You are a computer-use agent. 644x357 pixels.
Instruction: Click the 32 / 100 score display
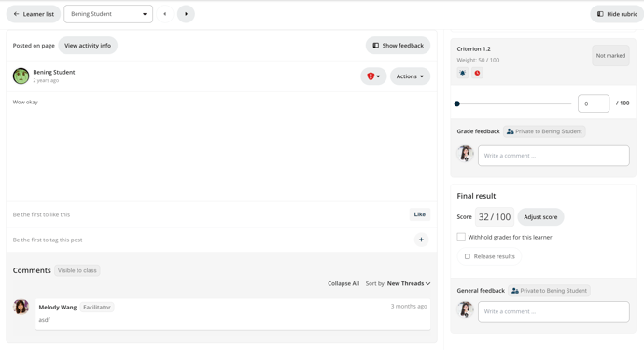tap(495, 216)
